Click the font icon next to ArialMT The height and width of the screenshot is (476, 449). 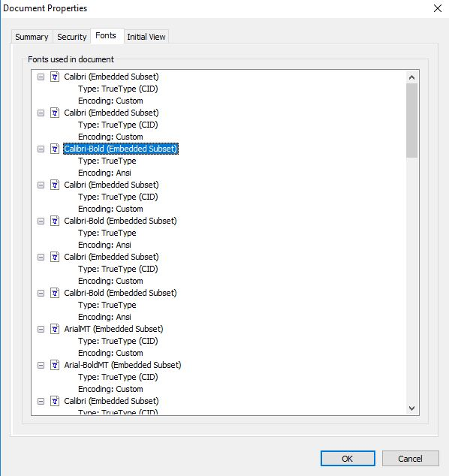tap(55, 329)
